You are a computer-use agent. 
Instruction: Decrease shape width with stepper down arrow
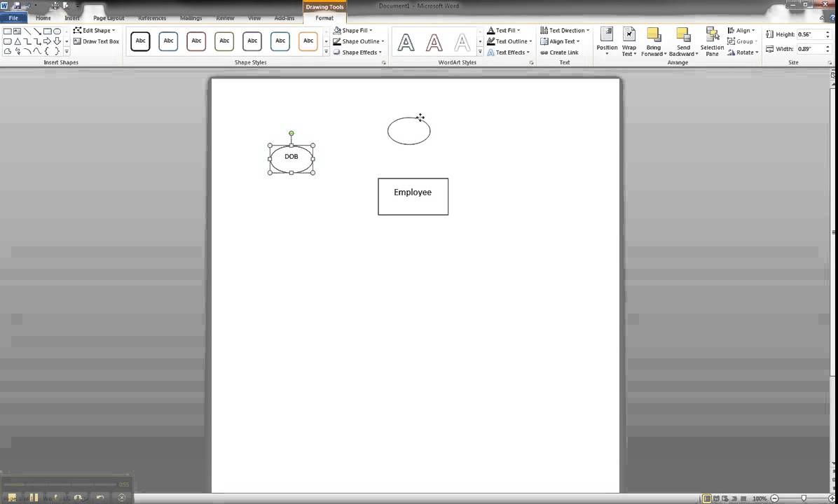tap(828, 50)
